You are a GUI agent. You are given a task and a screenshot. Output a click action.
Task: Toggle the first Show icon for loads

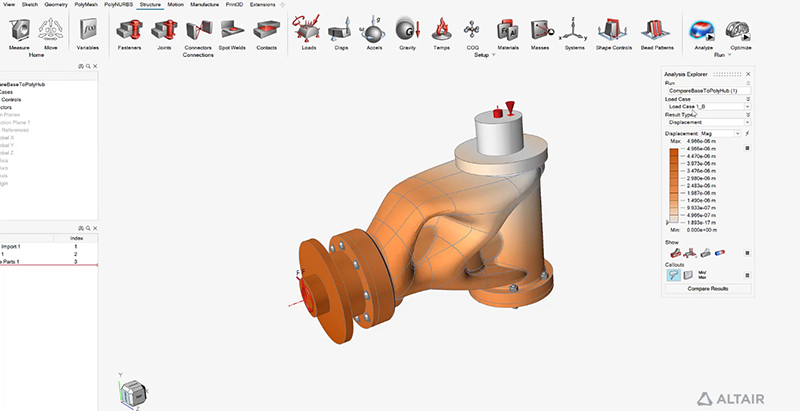coord(676,252)
